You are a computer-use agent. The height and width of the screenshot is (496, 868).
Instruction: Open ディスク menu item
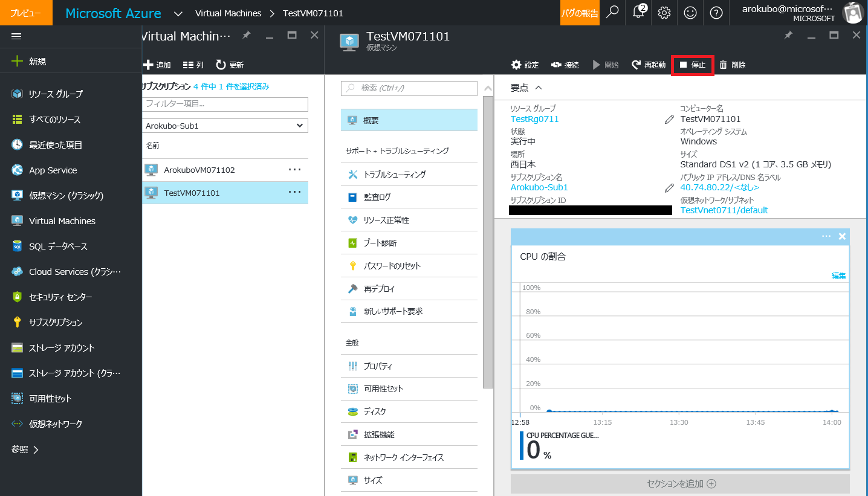(409, 411)
